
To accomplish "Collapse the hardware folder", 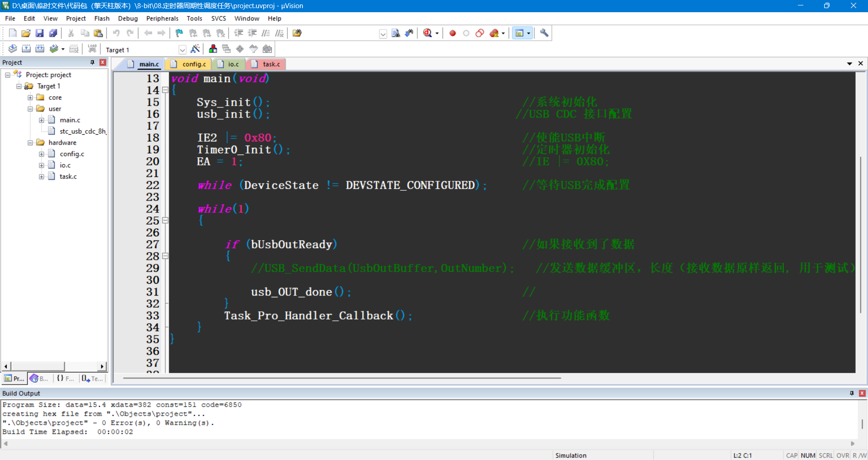I will 30,143.
